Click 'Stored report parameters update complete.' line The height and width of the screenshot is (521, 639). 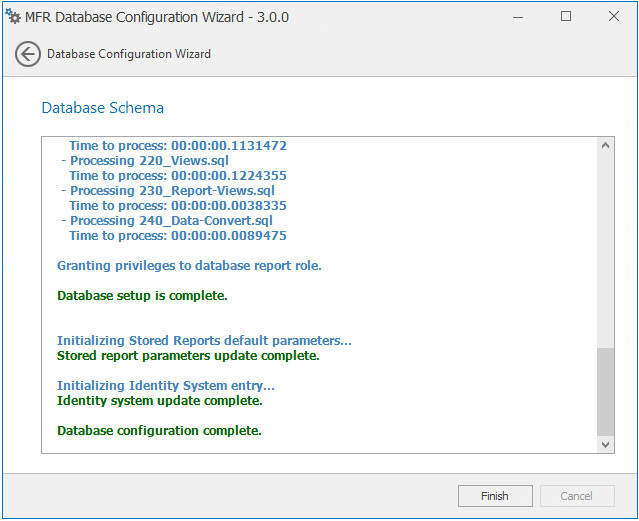188,355
